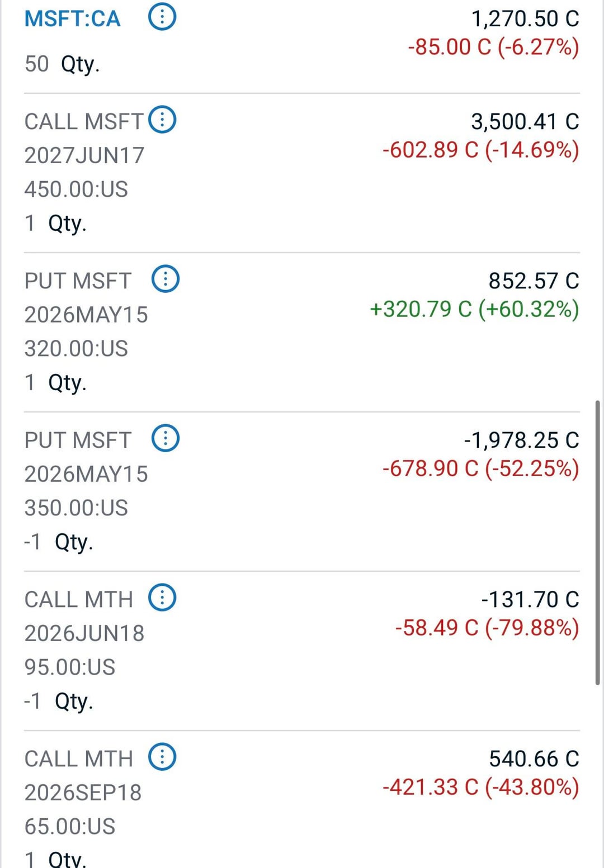Tap the three-dot icon for CALL MTH 2026SEP18

pos(162,757)
